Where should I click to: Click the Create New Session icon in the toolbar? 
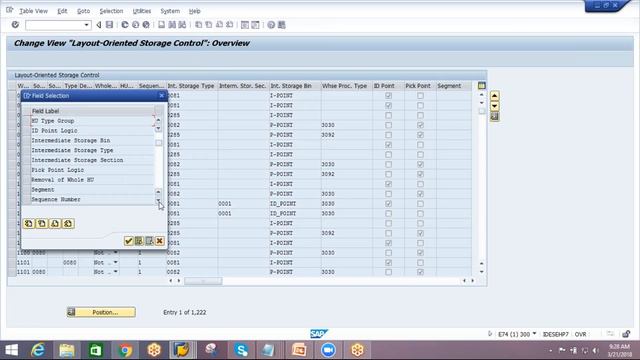[x=244, y=25]
